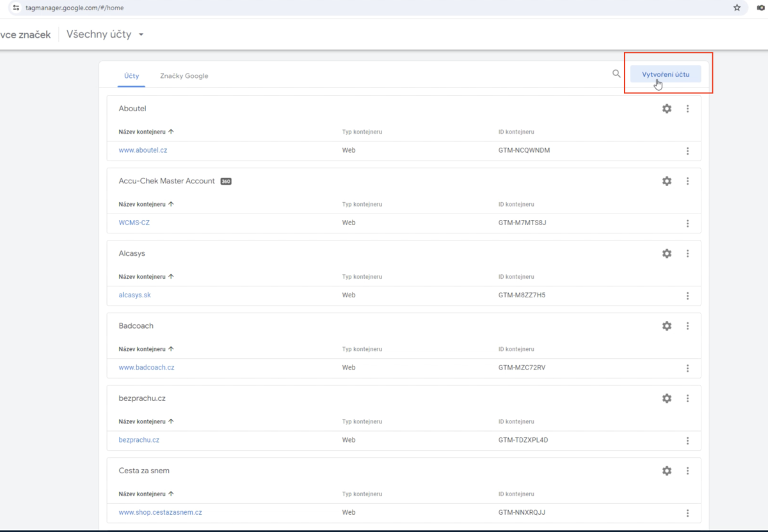Open the www.badcoach.cz container link
The height and width of the screenshot is (532, 768).
147,368
